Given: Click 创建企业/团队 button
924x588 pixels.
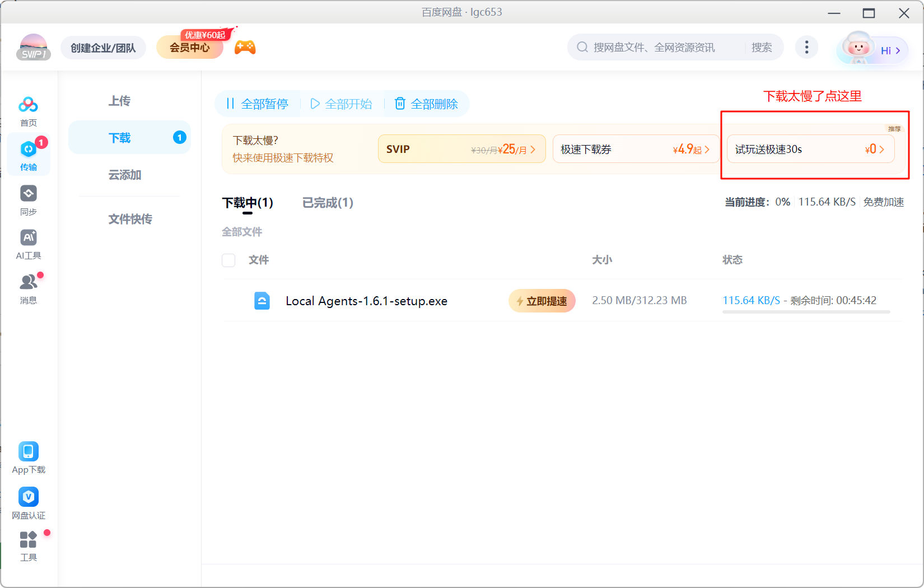Looking at the screenshot, I should click(x=103, y=48).
